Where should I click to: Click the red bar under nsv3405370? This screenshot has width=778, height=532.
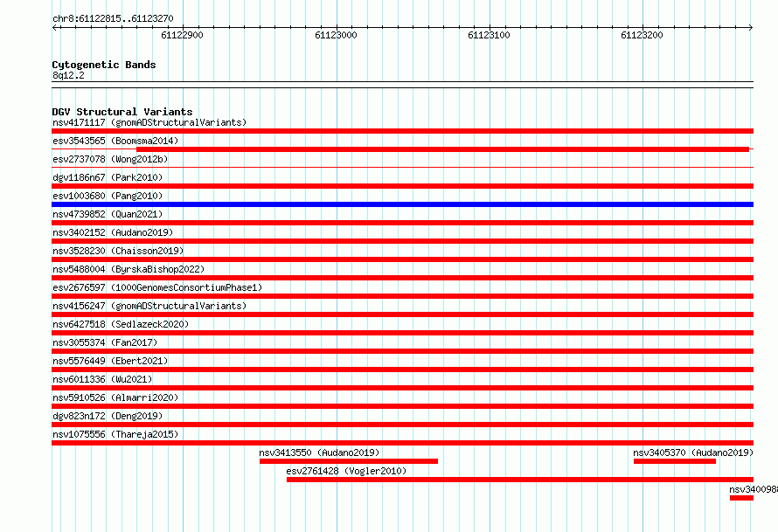675,461
